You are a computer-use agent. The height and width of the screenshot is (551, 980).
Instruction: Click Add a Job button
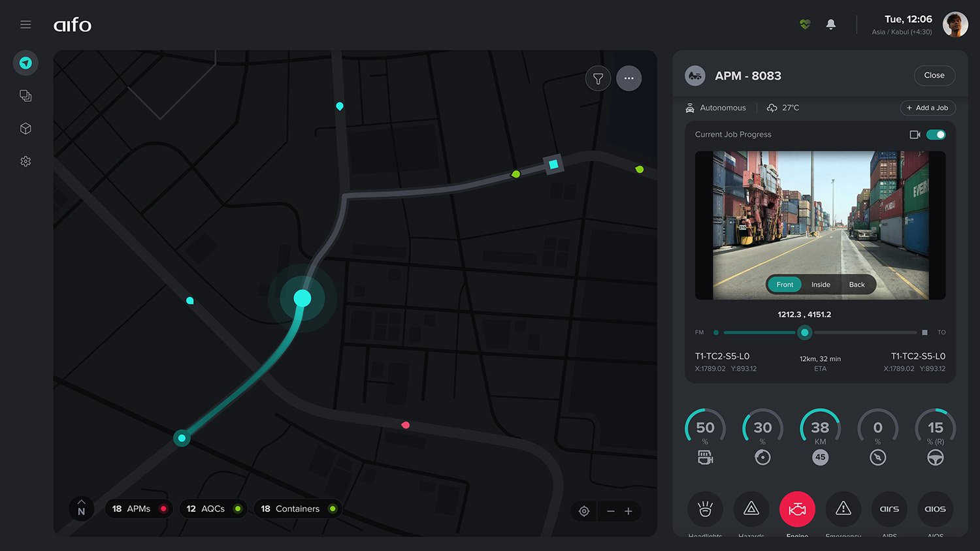click(x=928, y=108)
